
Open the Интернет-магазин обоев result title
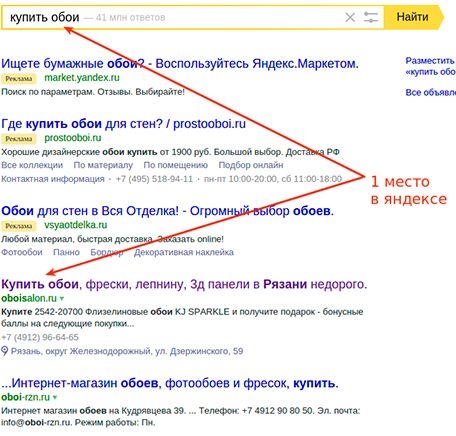(170, 383)
